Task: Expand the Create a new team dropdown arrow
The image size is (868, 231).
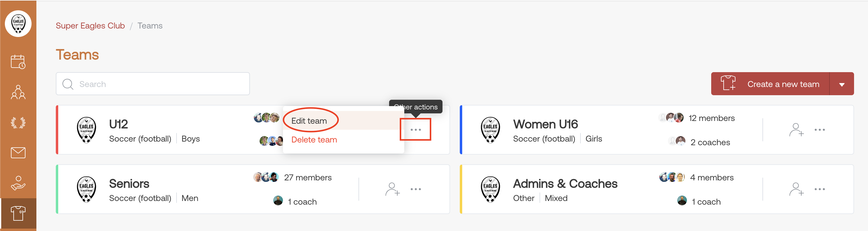Action: tap(841, 84)
